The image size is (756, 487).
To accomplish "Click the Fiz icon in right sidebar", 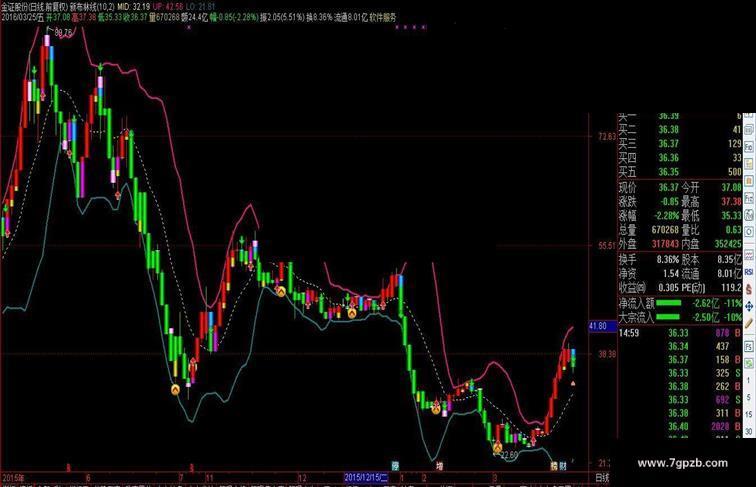I will point(749,198).
